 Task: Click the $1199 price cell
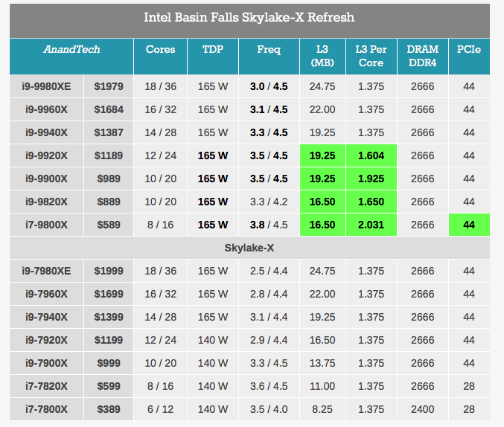(x=109, y=340)
